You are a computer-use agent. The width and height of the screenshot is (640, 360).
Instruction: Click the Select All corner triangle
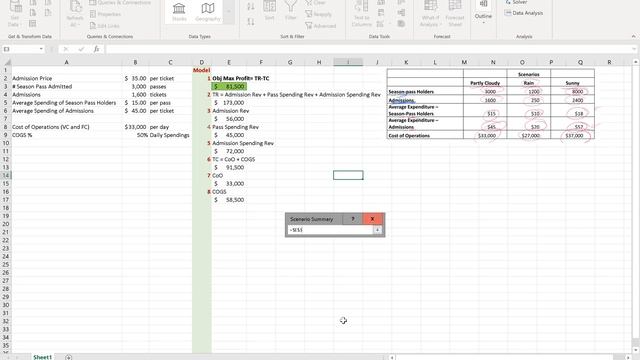[x=6, y=62]
